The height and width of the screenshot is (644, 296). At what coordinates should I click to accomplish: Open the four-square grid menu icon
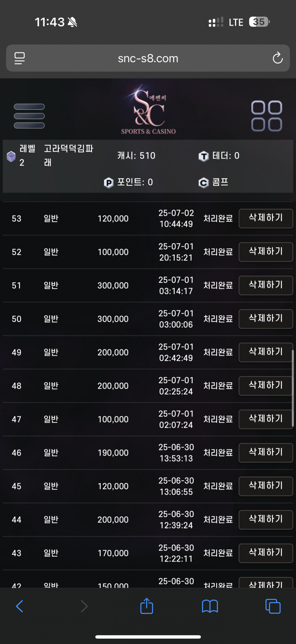click(267, 116)
